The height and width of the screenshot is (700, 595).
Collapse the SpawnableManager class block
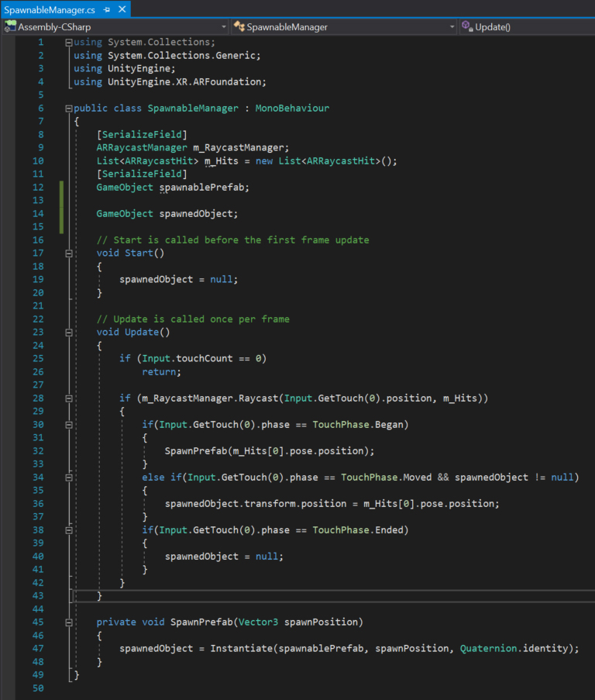coord(69,109)
